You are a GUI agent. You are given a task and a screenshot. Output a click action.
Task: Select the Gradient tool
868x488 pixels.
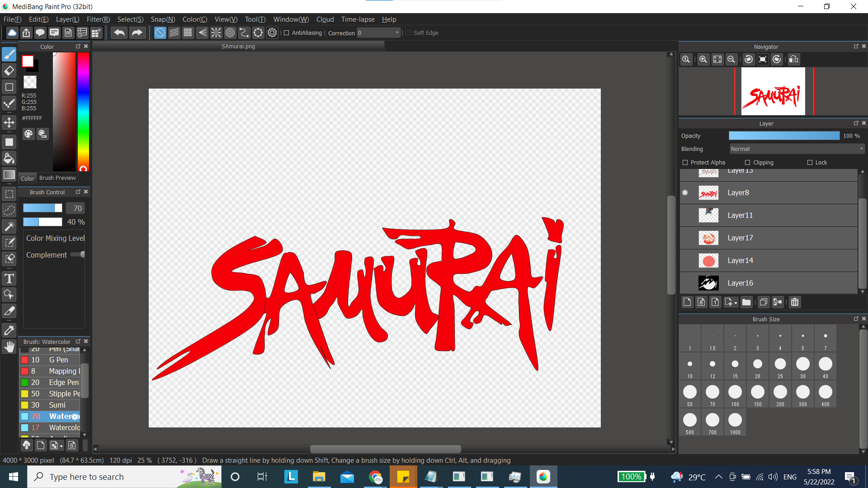coord(9,175)
